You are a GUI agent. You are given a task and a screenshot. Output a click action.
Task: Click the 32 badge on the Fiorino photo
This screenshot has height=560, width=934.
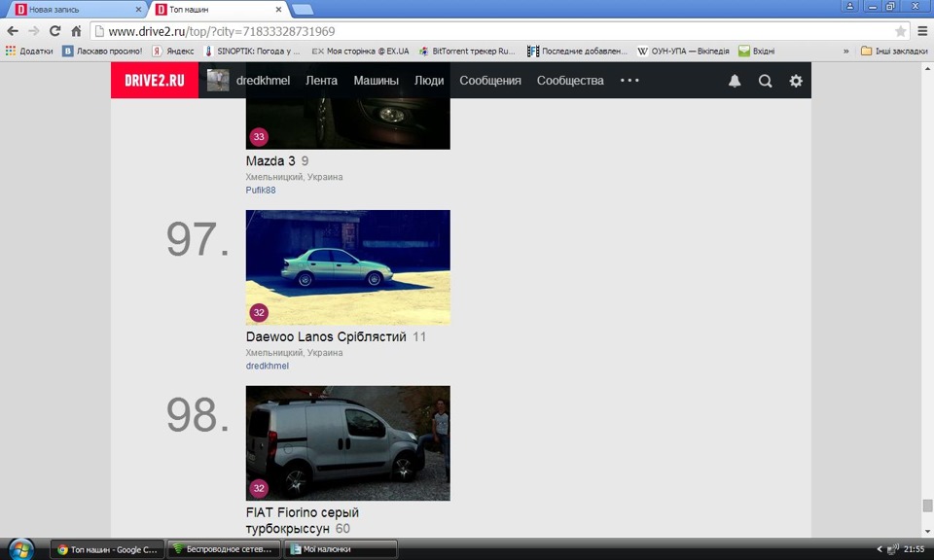click(259, 489)
